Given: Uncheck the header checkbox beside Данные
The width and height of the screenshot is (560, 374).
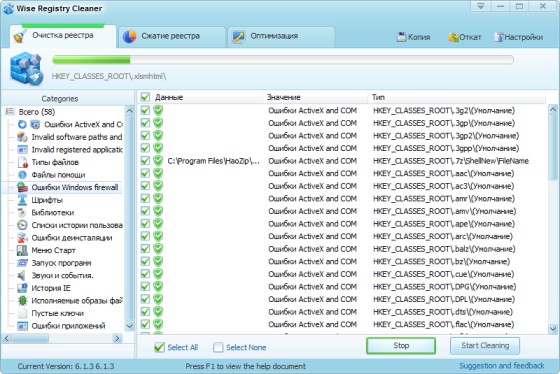Looking at the screenshot, I should pos(145,97).
